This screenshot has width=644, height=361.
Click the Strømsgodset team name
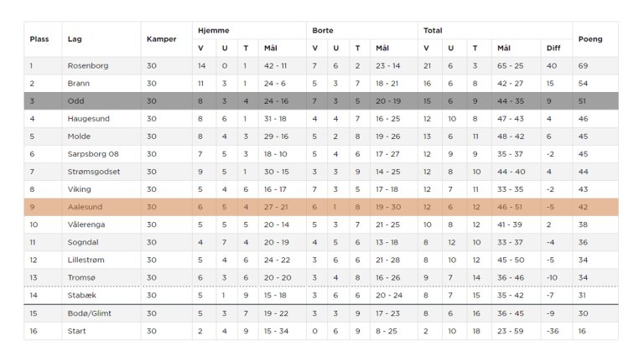[x=92, y=172]
